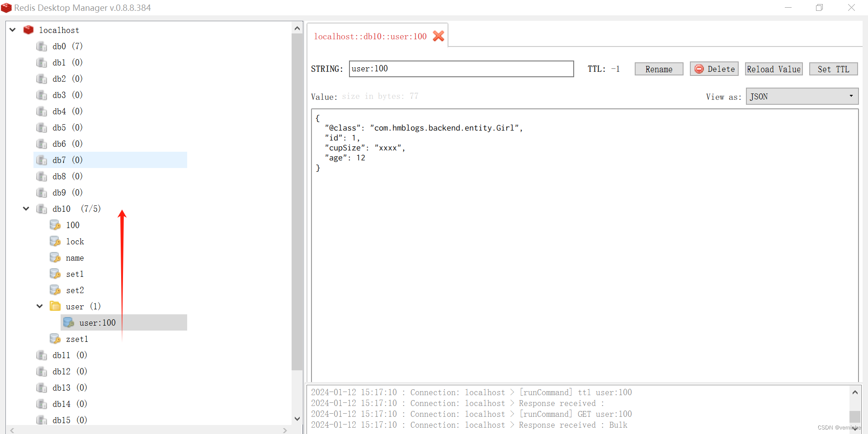Click the log line 'ttl user:100'
The image size is (868, 434).
472,392
